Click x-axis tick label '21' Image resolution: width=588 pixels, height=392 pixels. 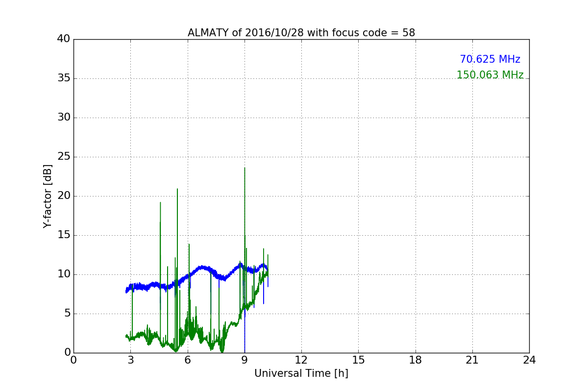click(472, 360)
